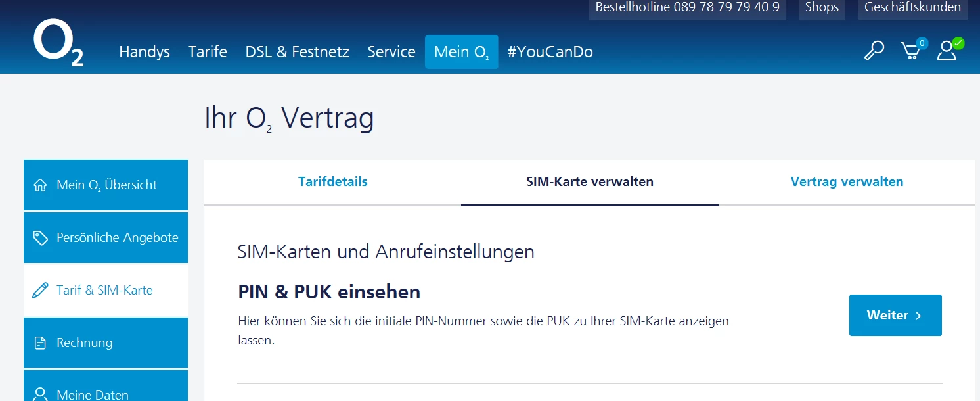Click the O2 logo
Screen dimensions: 980x401
(58, 43)
